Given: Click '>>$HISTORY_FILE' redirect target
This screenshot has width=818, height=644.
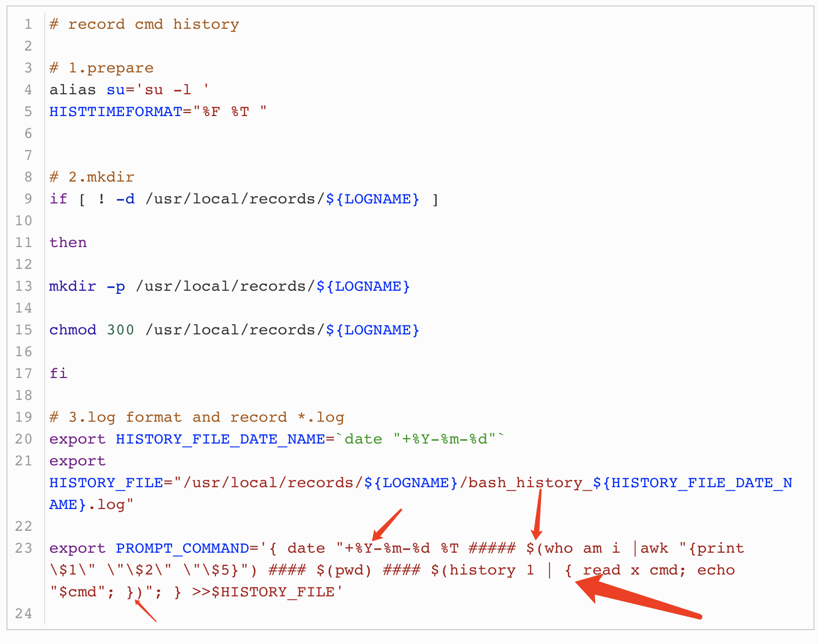Looking at the screenshot, I should (263, 592).
